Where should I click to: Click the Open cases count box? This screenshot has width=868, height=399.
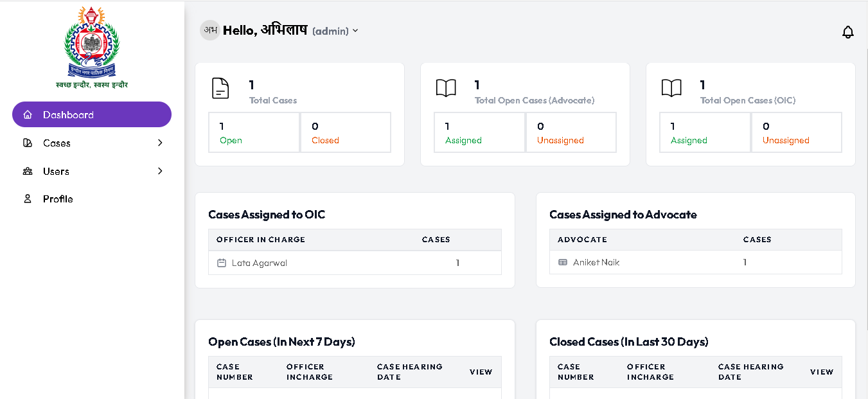pos(254,133)
